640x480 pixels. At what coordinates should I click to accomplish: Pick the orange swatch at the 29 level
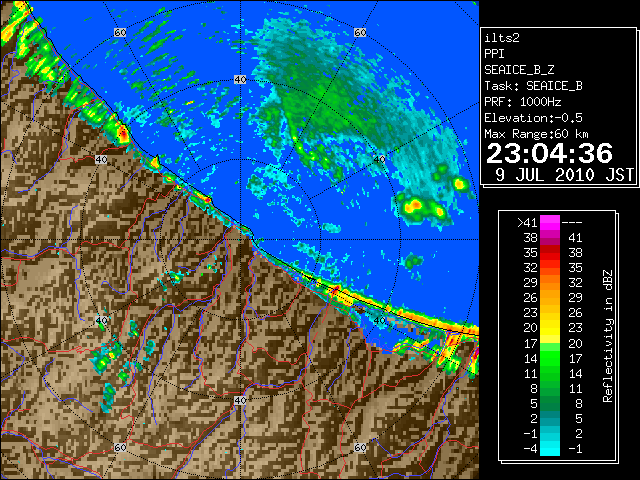coord(550,283)
